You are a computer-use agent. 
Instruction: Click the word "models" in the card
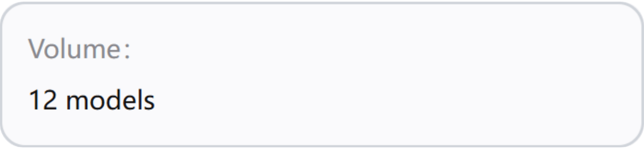point(110,100)
